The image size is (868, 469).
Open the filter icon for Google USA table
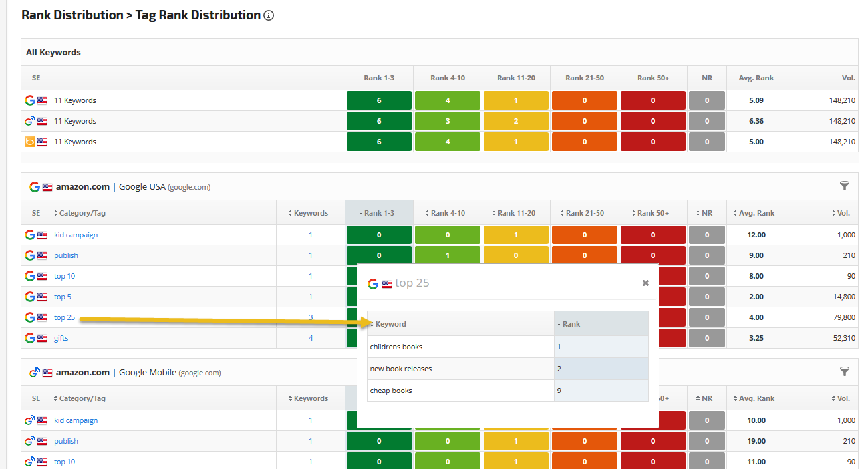pyautogui.click(x=844, y=186)
